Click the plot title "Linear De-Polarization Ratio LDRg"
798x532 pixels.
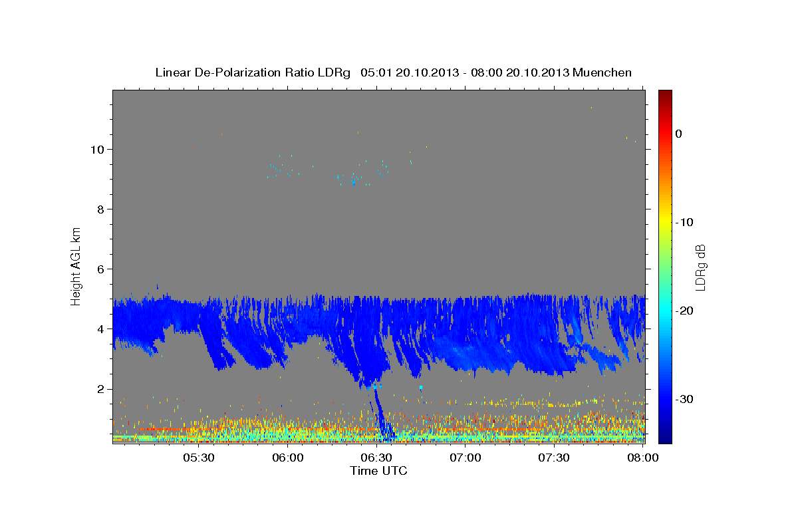pyautogui.click(x=253, y=72)
